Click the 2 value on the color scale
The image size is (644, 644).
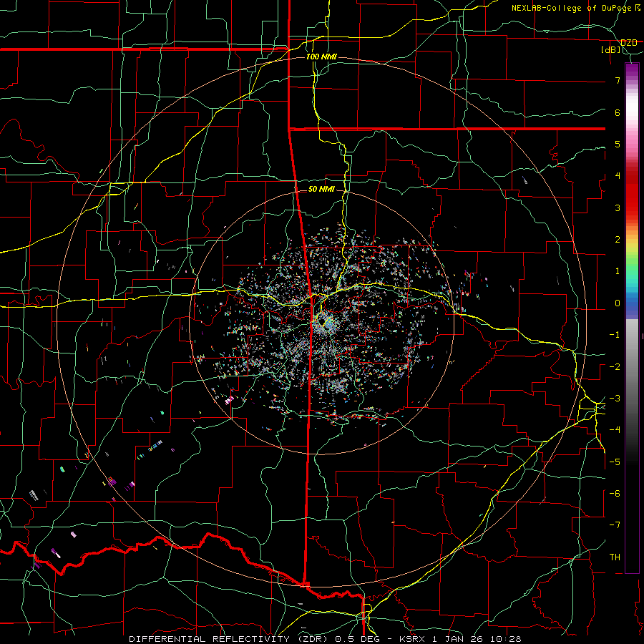pos(618,240)
